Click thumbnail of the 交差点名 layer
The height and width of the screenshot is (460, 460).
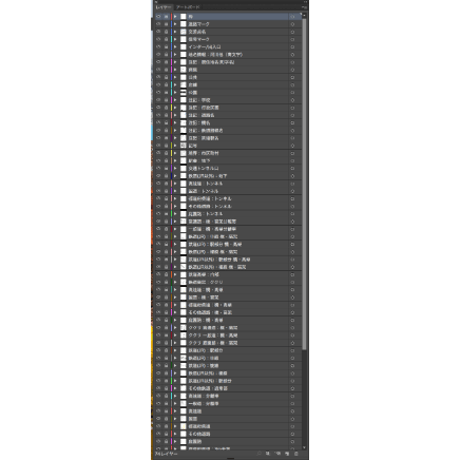click(x=183, y=32)
